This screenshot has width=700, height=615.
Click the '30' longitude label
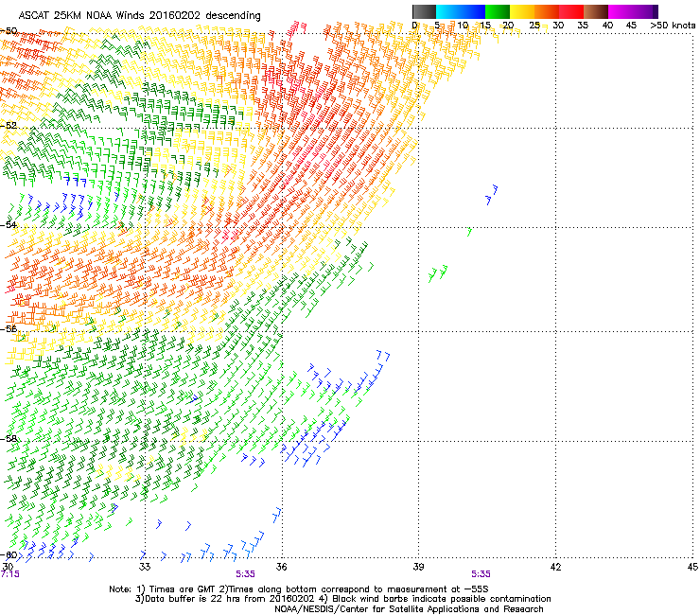coord(8,567)
